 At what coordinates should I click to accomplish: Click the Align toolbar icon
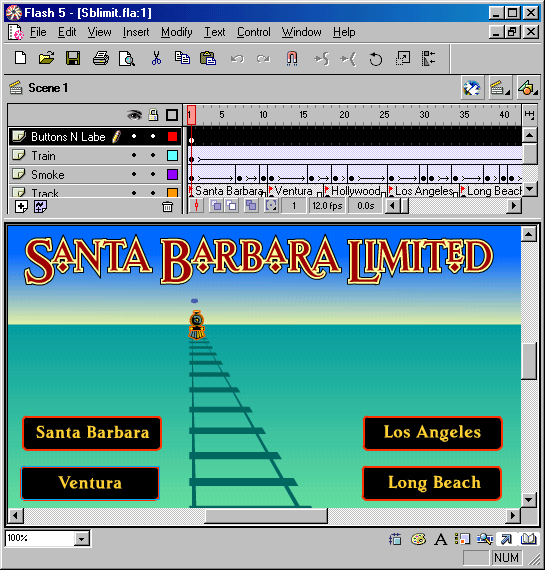click(x=428, y=58)
